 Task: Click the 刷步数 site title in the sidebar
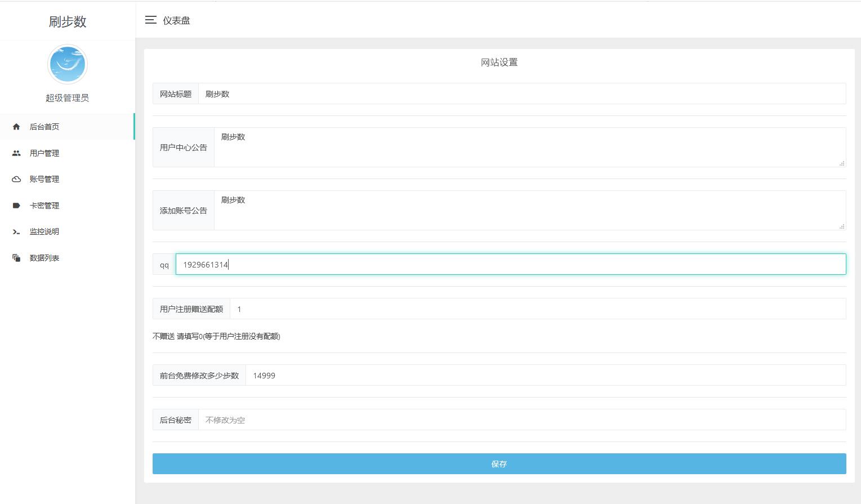[x=68, y=21]
